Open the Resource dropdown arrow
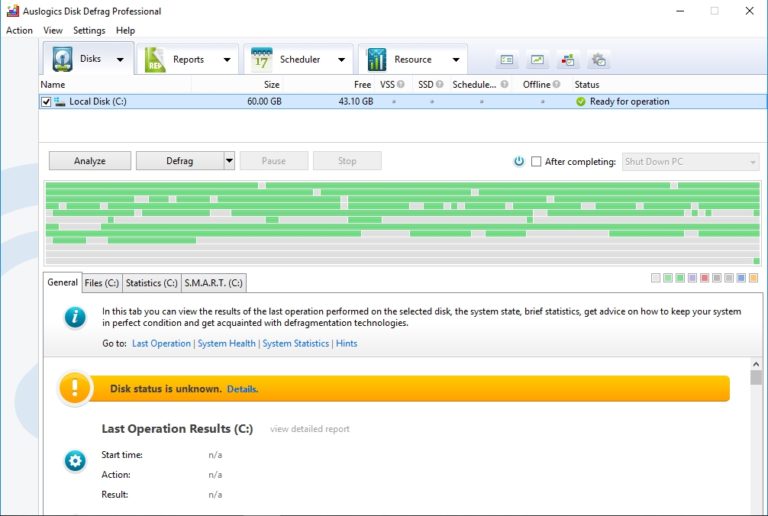This screenshot has height=516, width=768. (x=456, y=60)
